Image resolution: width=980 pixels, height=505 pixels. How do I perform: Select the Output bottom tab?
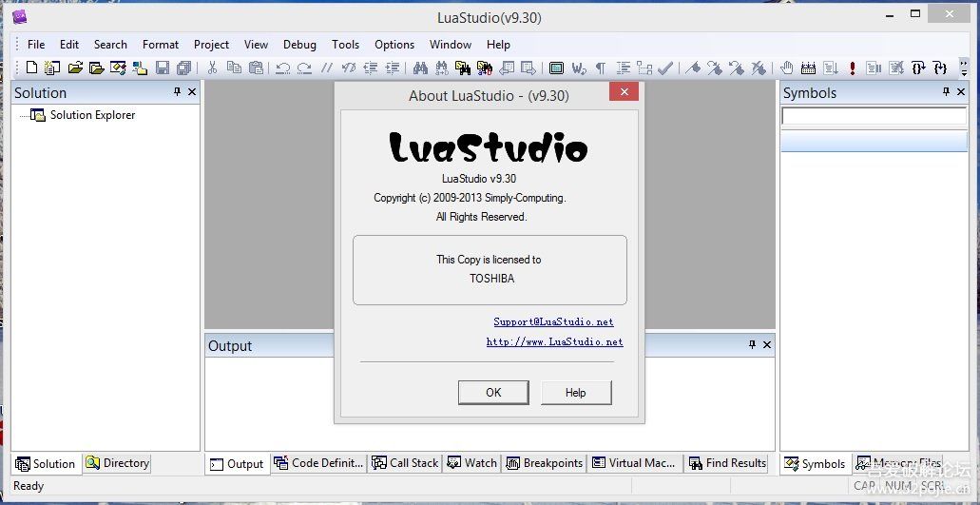pos(238,464)
